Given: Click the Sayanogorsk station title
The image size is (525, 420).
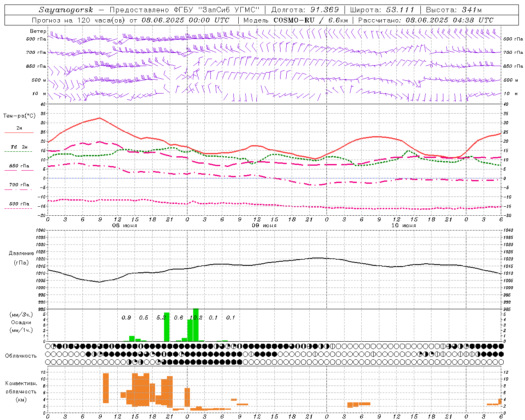Looking at the screenshot, I should point(66,10).
